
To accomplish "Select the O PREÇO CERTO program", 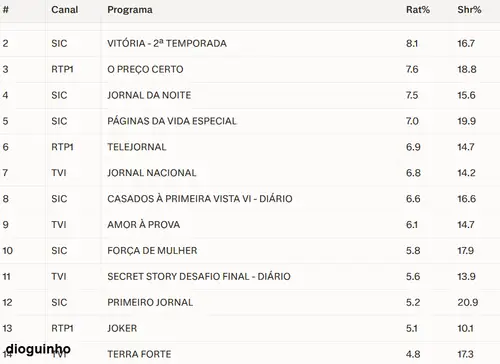I will pyautogui.click(x=145, y=69).
